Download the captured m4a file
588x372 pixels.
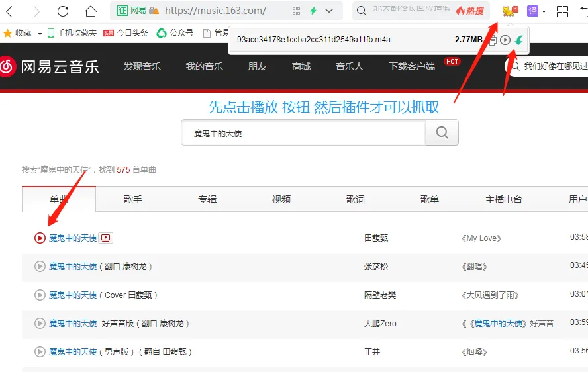pyautogui.click(x=519, y=40)
